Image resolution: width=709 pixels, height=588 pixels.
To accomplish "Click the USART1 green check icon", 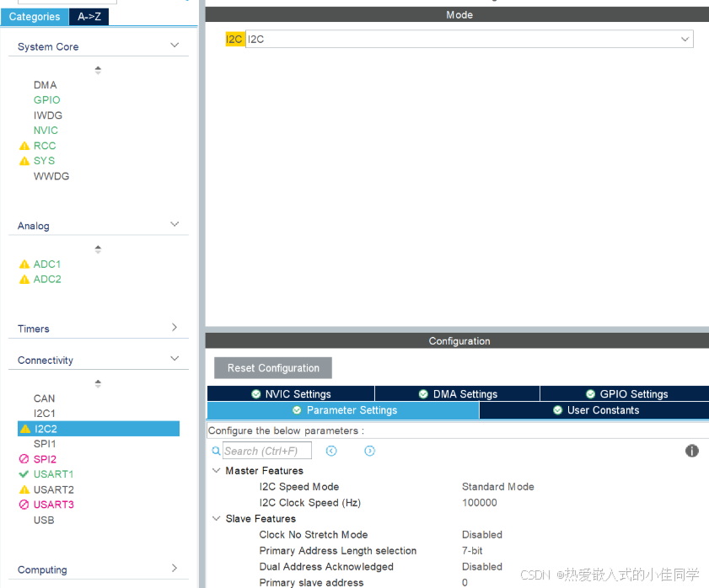I will [24, 474].
